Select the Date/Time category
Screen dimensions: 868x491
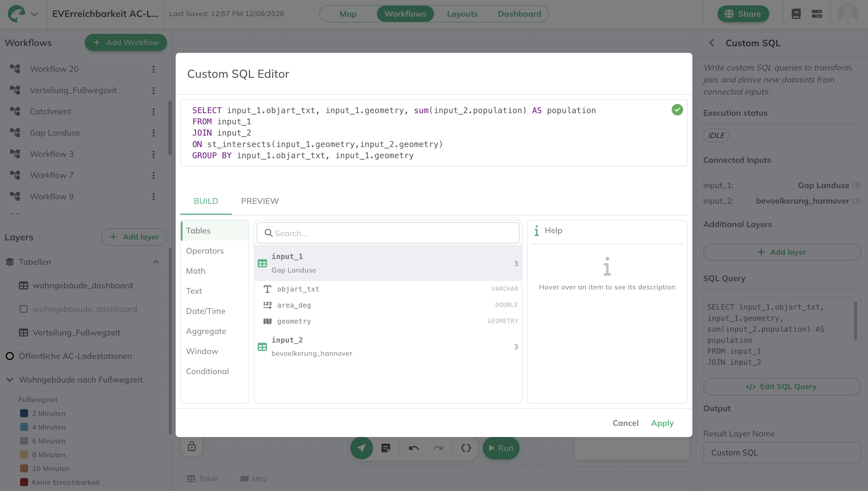(x=215, y=311)
